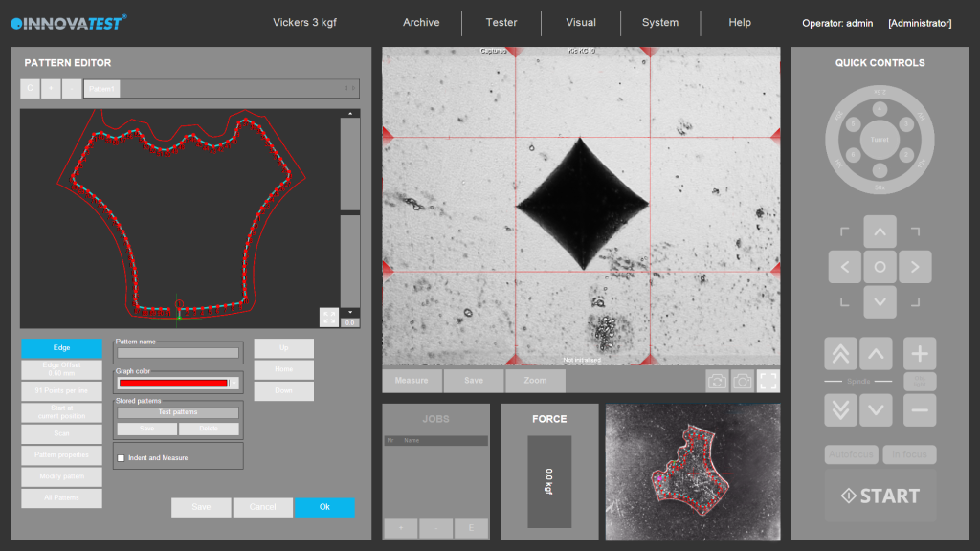Click All Patterns button
The height and width of the screenshot is (551, 980).
61,497
